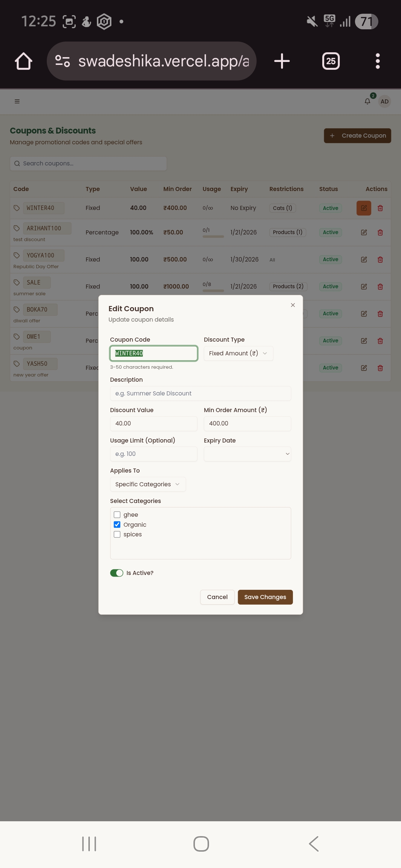The image size is (401, 868).
Task: Check the ghee category checkbox
Action: pos(117,514)
